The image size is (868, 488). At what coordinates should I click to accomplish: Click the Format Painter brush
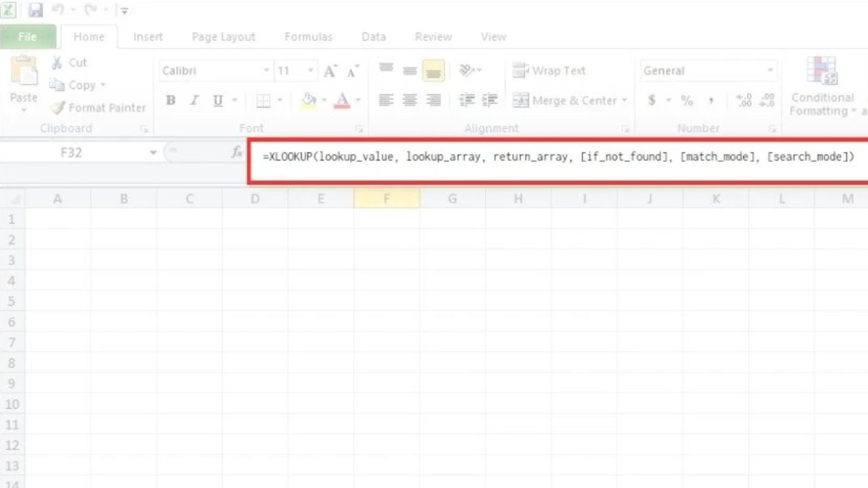pyautogui.click(x=58, y=108)
